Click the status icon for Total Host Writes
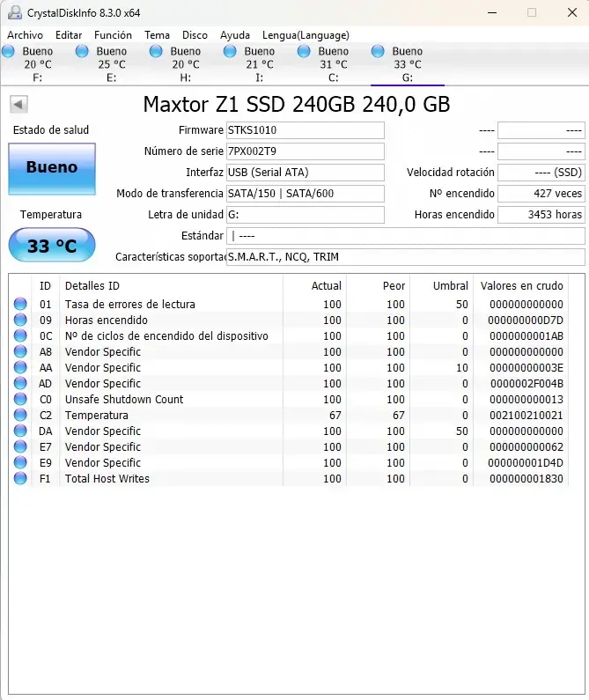 tap(20, 479)
